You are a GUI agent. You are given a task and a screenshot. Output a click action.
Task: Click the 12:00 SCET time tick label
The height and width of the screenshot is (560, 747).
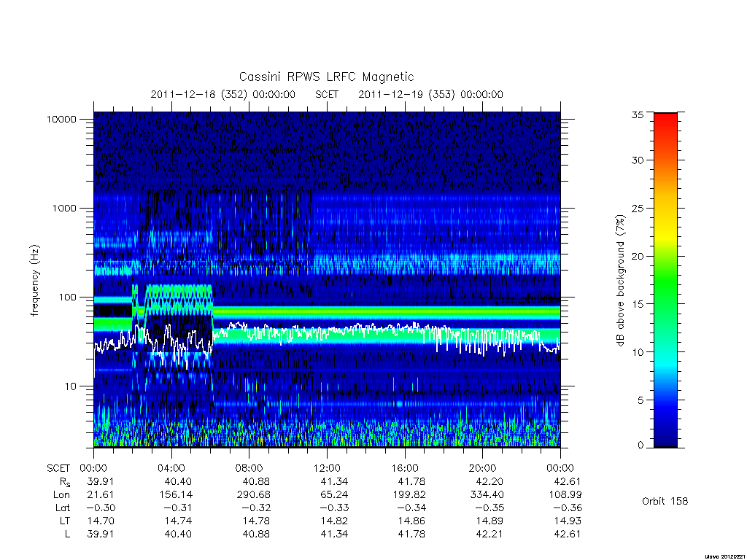coord(327,468)
